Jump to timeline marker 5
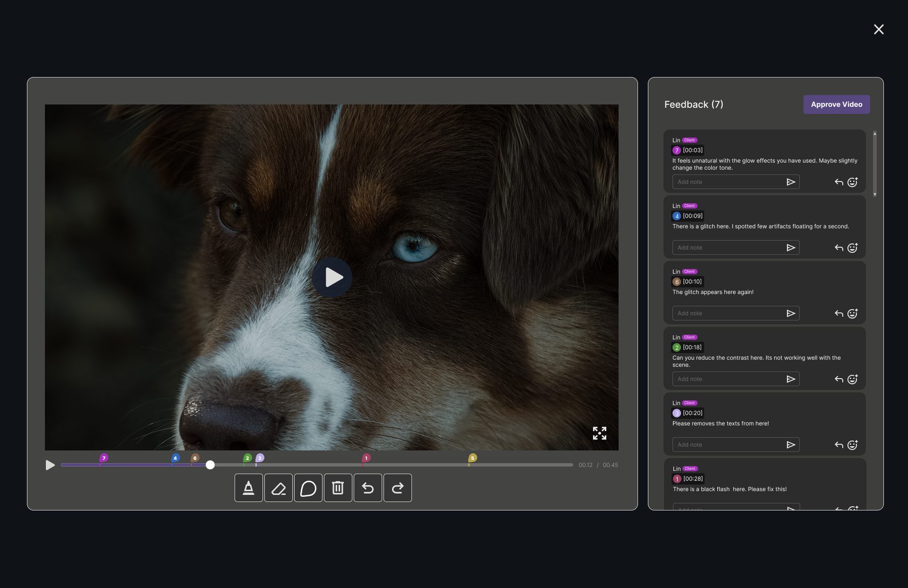The height and width of the screenshot is (588, 908). (x=473, y=458)
